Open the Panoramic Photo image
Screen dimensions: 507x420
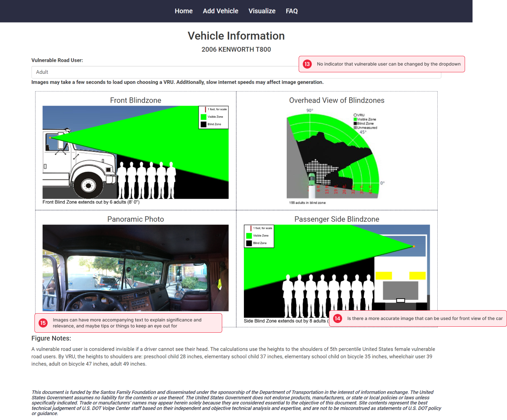(x=136, y=268)
